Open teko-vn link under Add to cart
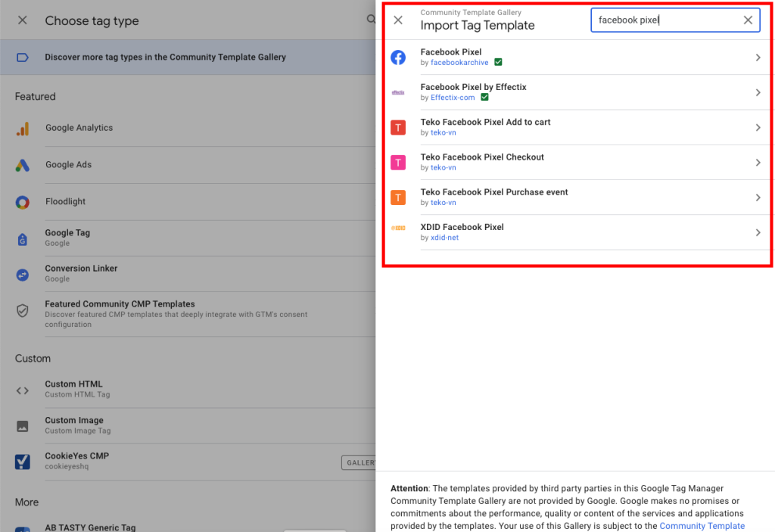 [443, 132]
